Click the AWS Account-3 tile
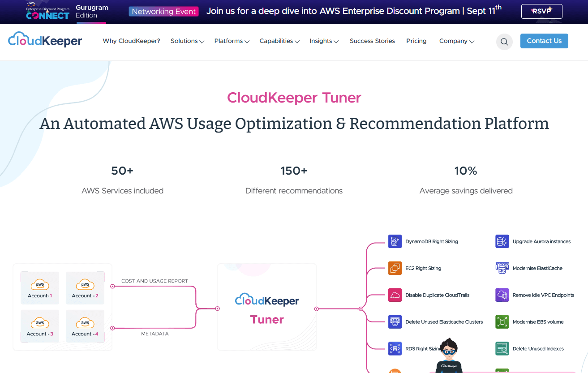This screenshot has width=588, height=373. (40, 326)
